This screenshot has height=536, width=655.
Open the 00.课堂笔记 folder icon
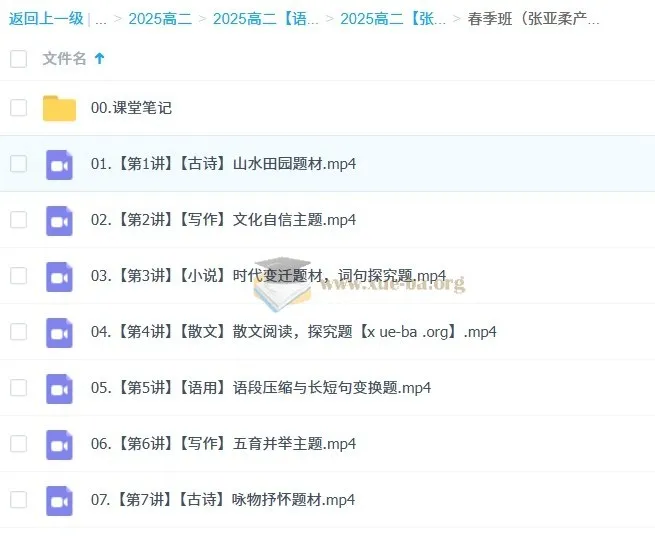59,108
